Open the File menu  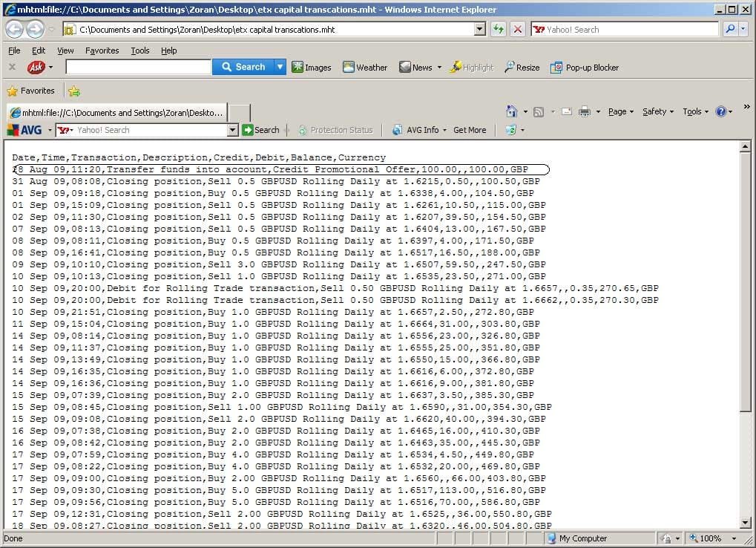tap(14, 50)
